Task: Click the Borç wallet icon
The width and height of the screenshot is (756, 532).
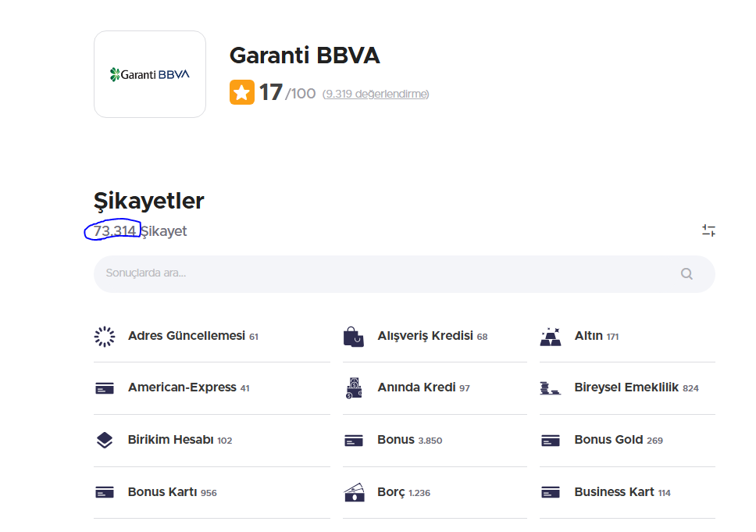Action: 354,492
